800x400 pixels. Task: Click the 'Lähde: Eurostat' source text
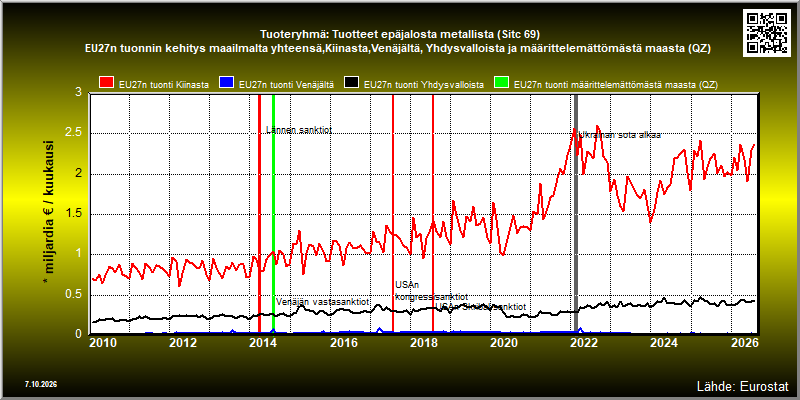point(743,385)
